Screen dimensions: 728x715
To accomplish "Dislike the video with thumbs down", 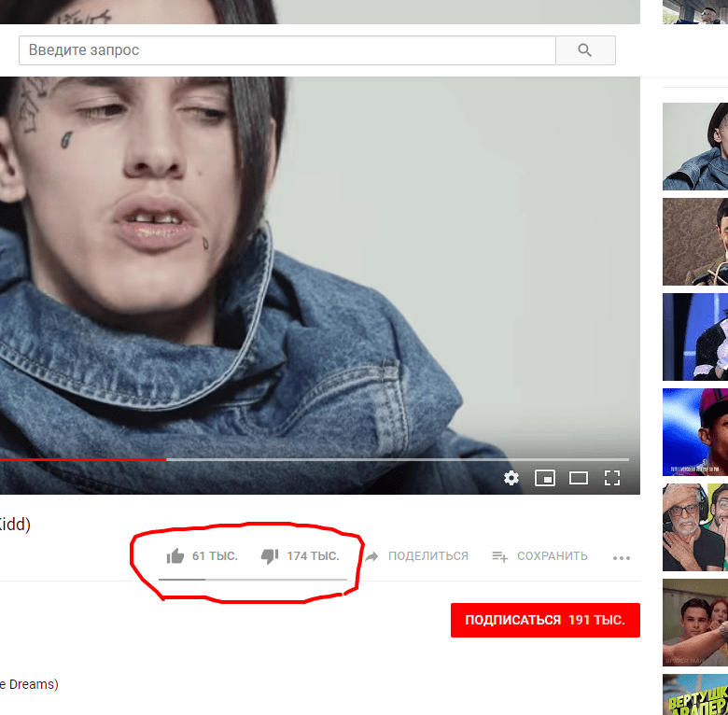I will (x=270, y=556).
